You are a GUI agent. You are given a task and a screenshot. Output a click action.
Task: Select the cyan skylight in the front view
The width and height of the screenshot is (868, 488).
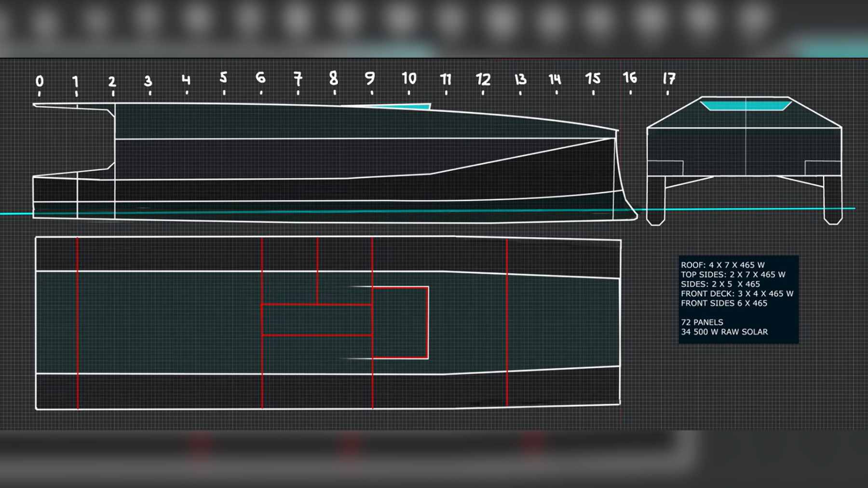coord(745,105)
